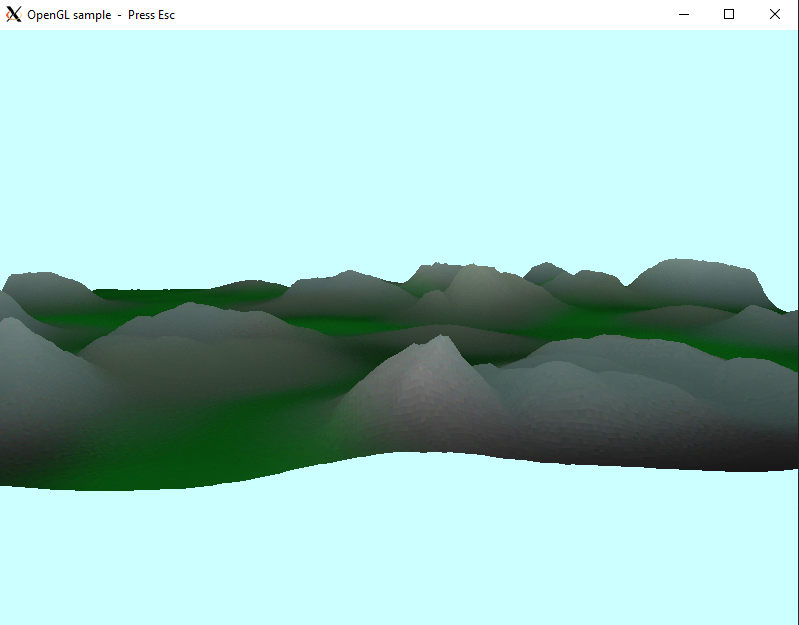799x625 pixels.
Task: Close the OpenGL sample window
Action: tap(775, 14)
